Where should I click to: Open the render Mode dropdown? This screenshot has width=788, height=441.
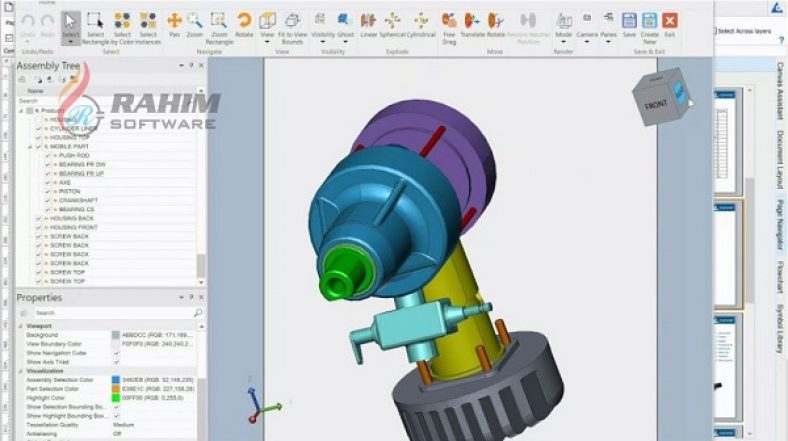[563, 42]
